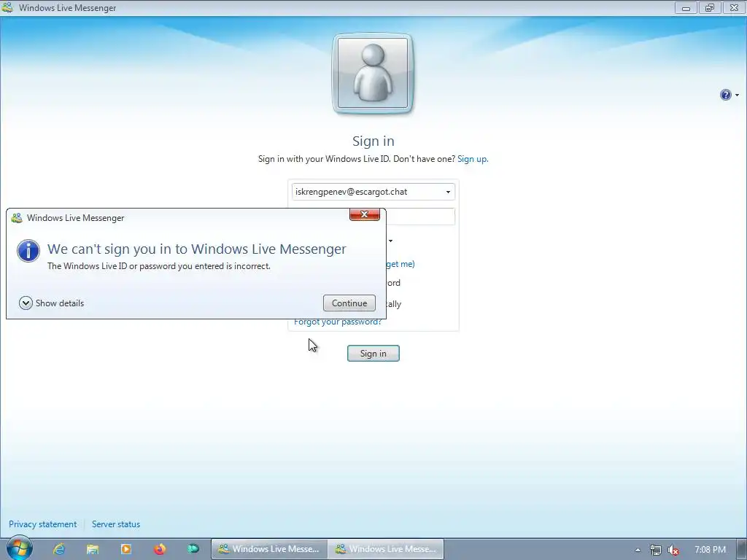
Task: Click the muted volume icon in tray
Action: click(x=673, y=550)
